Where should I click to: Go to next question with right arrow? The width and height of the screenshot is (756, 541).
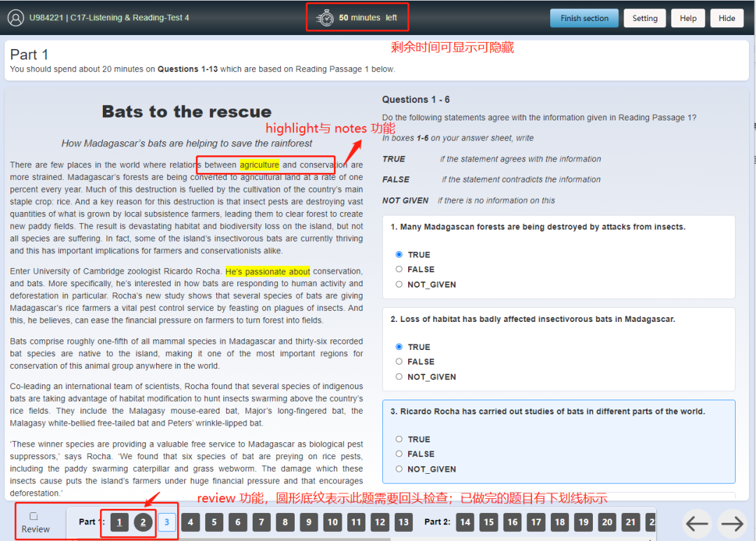732,524
